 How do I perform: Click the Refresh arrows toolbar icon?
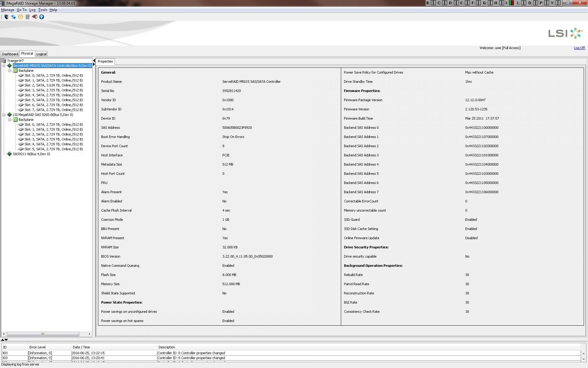(14, 17)
